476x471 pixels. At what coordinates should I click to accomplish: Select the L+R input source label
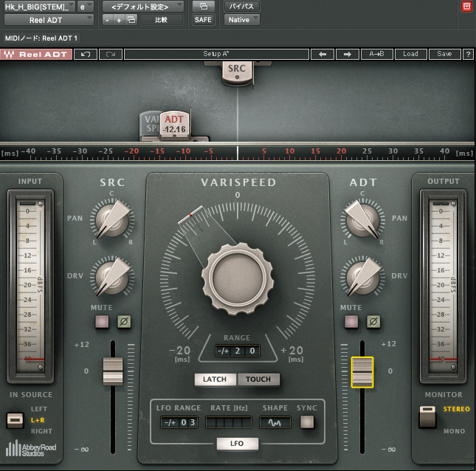tap(38, 420)
